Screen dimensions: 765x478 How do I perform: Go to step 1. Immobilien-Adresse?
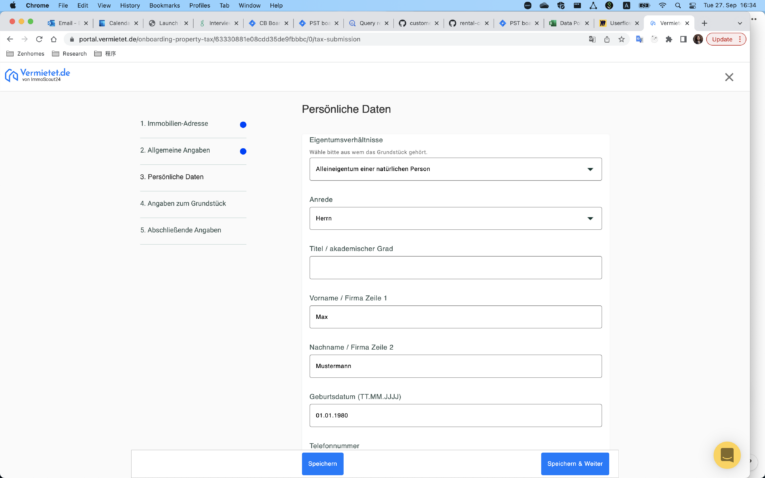pyautogui.click(x=174, y=123)
